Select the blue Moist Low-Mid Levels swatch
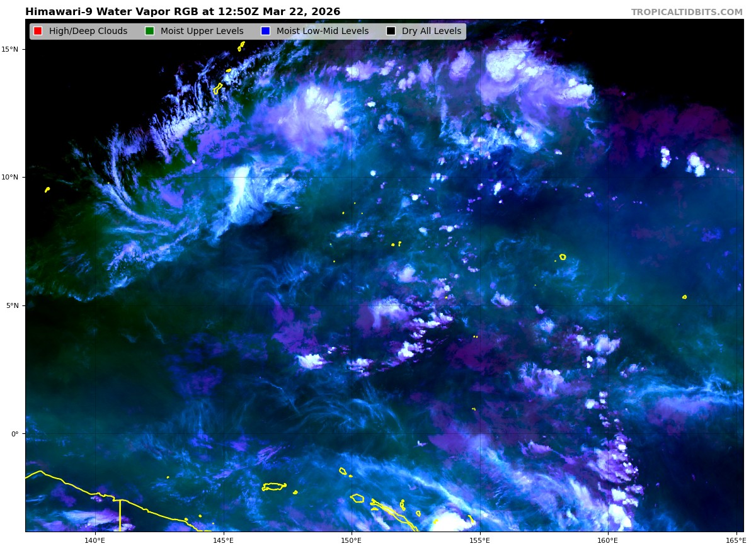Viewport: 756px width, 546px height. coord(265,31)
